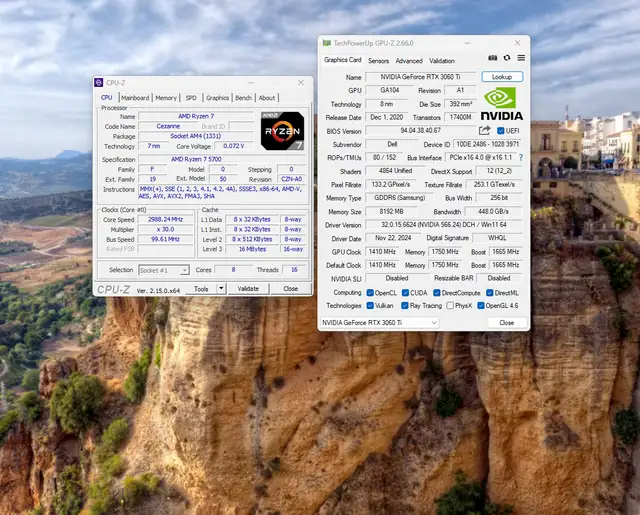This screenshot has height=515, width=640.
Task: Minimize the GPU-Z window
Action: 468,43
